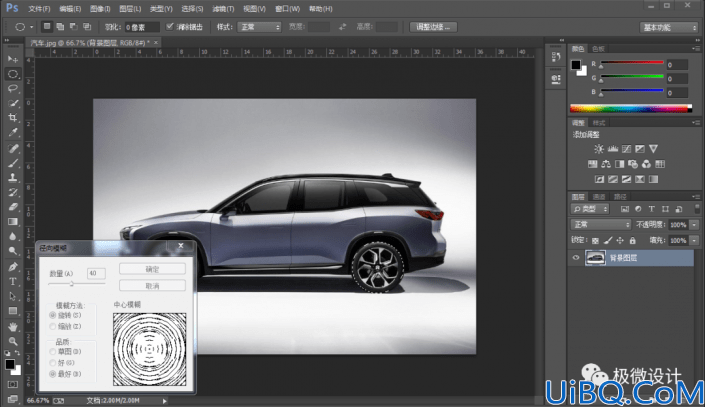705x407 pixels.
Task: Select the Blur tool
Action: tap(13, 237)
